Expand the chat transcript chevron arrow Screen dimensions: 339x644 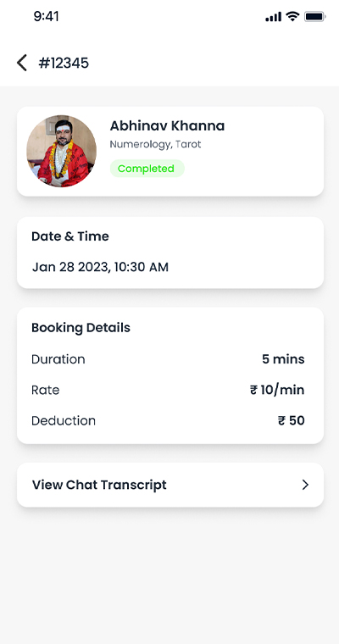[305, 485]
